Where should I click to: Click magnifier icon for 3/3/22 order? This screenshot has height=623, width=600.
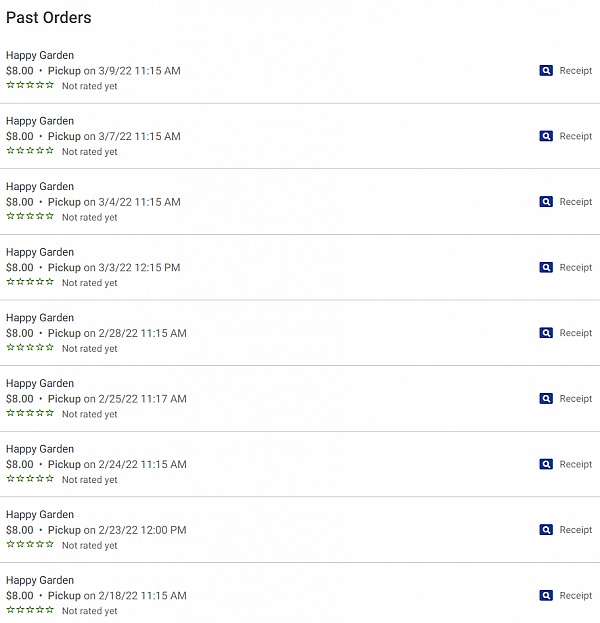tap(546, 268)
